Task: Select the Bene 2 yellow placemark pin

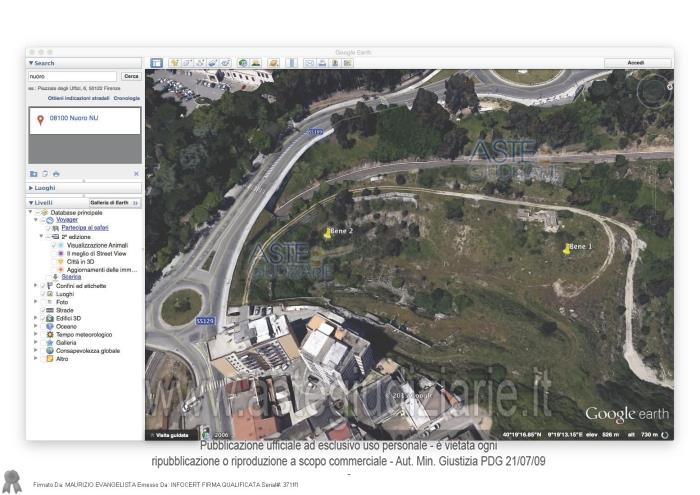Action: [327, 234]
